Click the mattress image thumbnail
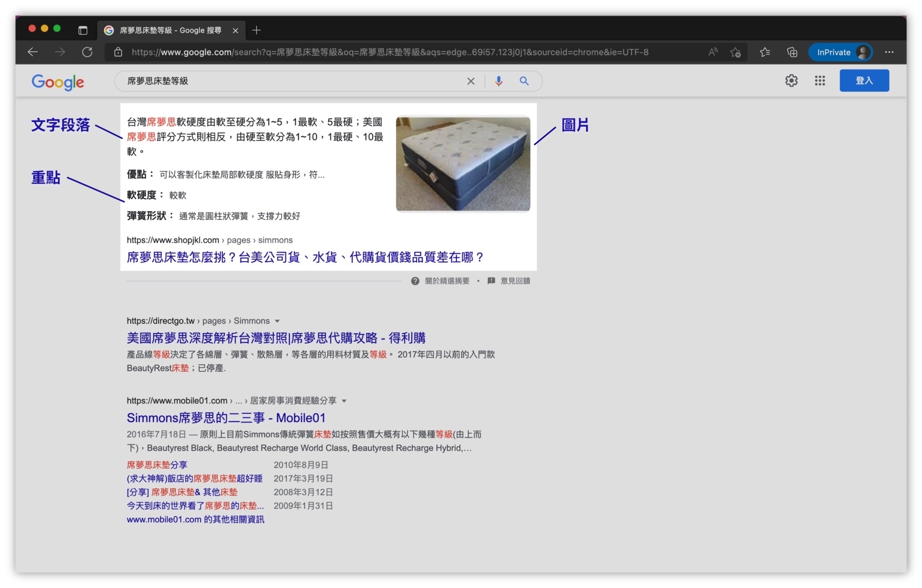 (462, 163)
